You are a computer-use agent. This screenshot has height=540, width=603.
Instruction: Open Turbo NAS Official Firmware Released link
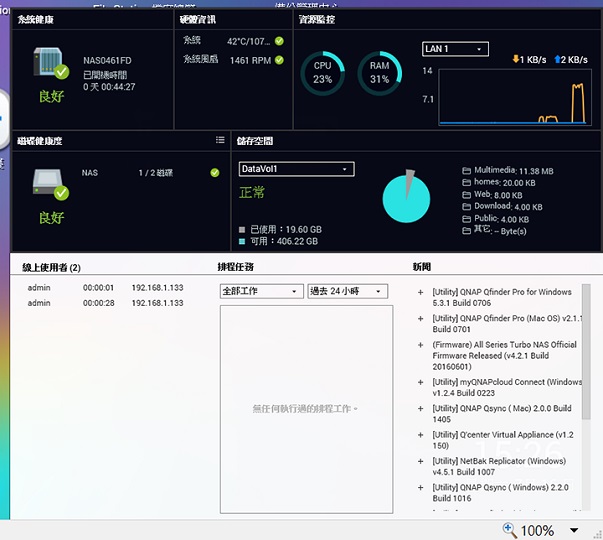(505, 355)
